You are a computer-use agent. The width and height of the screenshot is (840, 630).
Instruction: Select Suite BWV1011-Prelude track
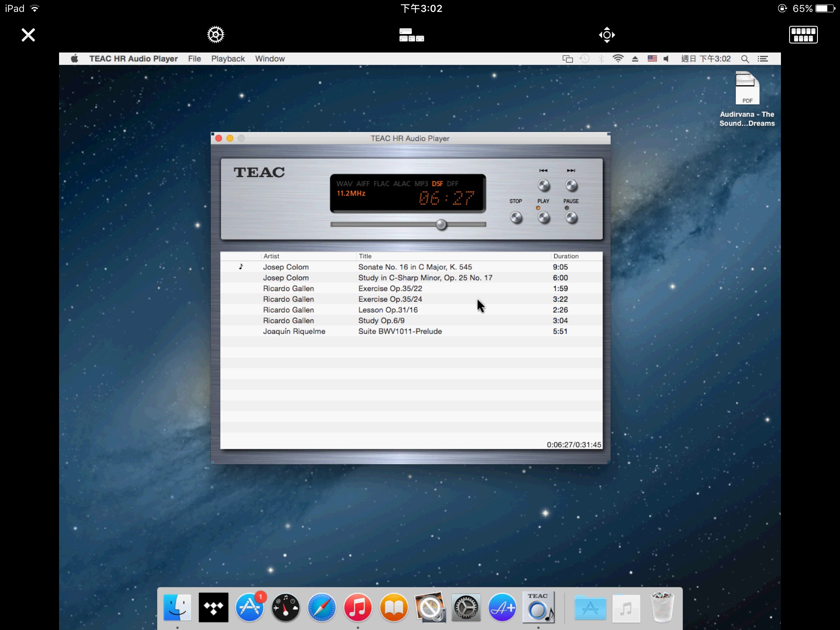coord(411,331)
